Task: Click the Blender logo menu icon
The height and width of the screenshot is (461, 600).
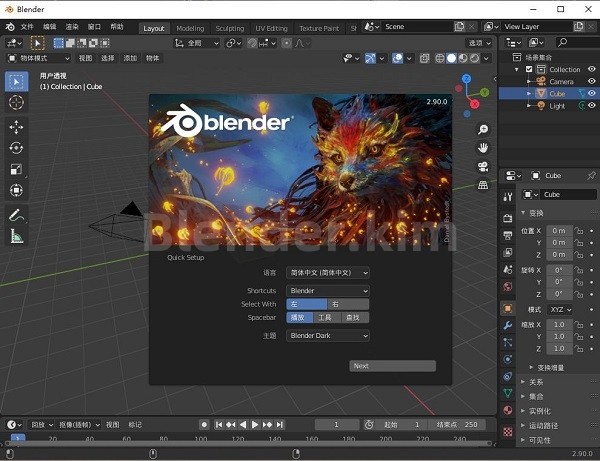Action: coord(10,27)
